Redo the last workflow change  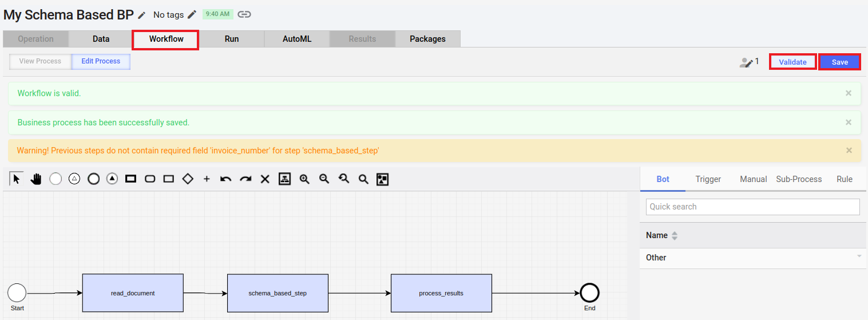click(x=245, y=179)
